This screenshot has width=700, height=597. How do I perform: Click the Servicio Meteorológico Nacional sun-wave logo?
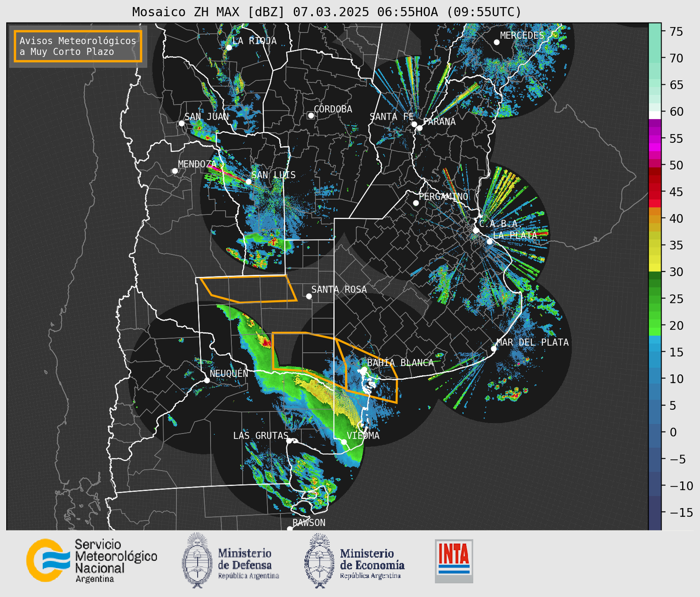(x=49, y=560)
